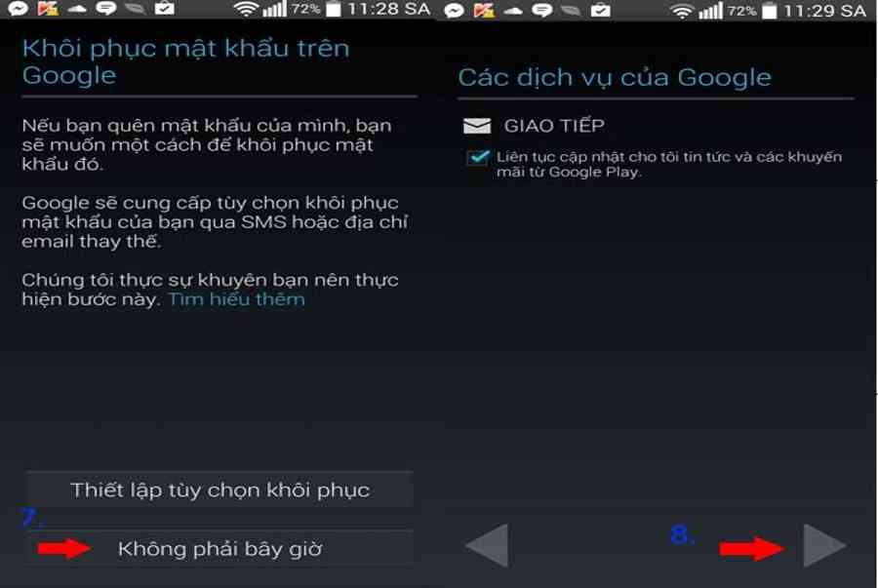Tap the Wi-Fi icon beside the 11:28 SA clock
878x588 pixels.
pyautogui.click(x=246, y=9)
